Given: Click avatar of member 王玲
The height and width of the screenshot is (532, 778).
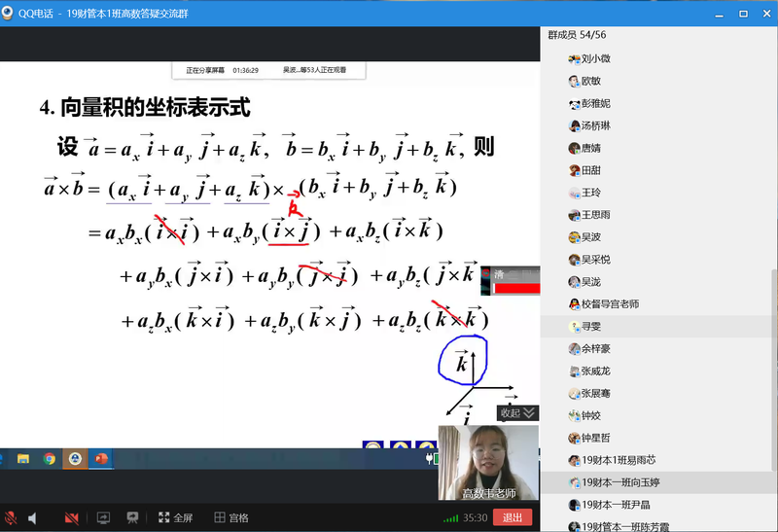Looking at the screenshot, I should [574, 193].
